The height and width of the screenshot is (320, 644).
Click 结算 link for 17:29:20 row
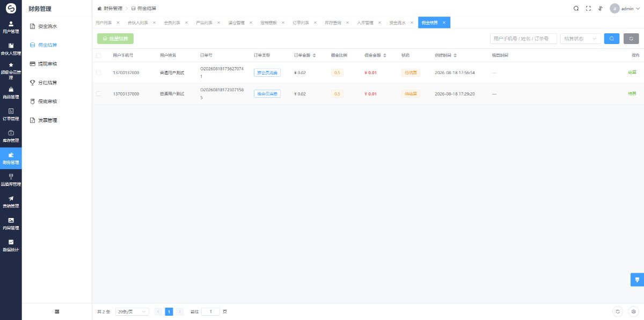(632, 94)
